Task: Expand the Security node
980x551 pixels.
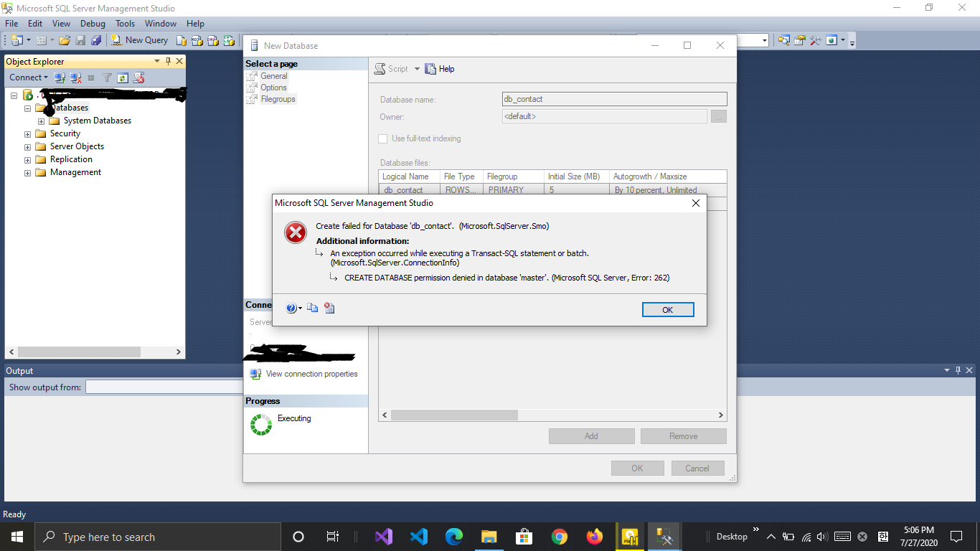Action: pyautogui.click(x=28, y=133)
